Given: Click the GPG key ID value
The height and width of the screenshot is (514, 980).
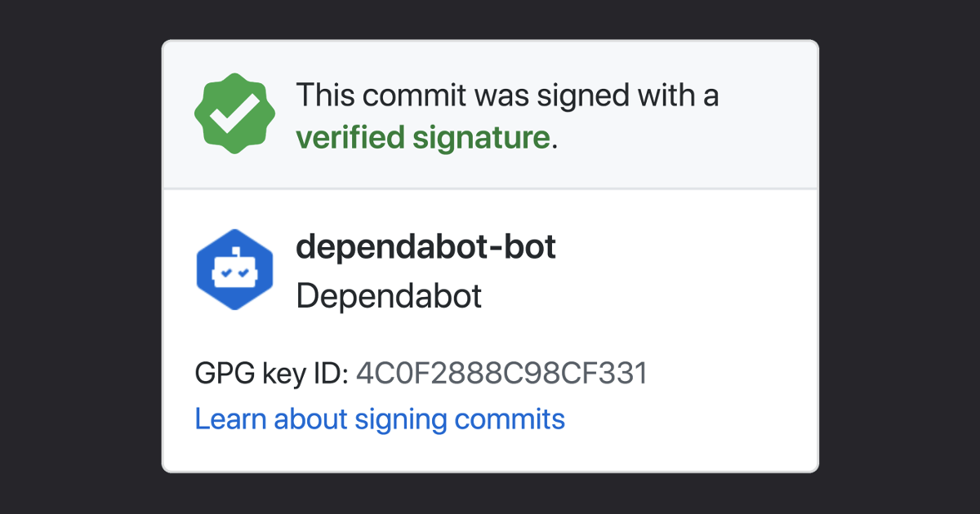Looking at the screenshot, I should pos(501,371).
